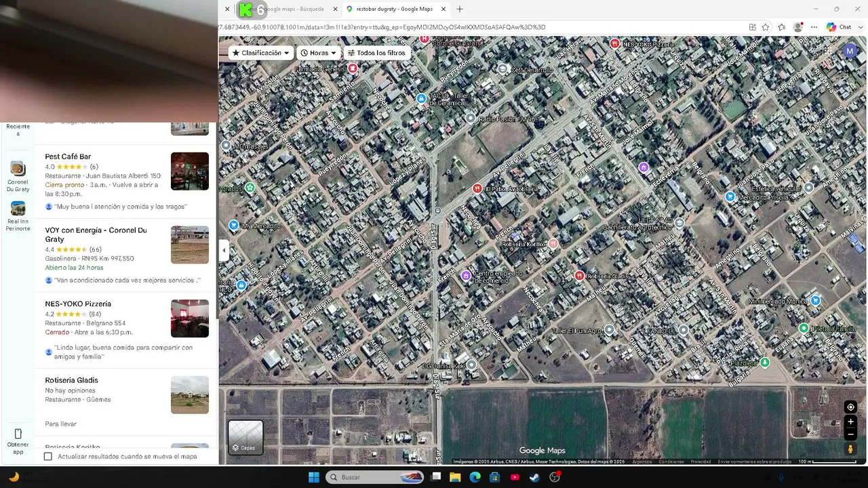Select the Minimercado Monica shopping marker
868x488 pixels.
(816, 300)
